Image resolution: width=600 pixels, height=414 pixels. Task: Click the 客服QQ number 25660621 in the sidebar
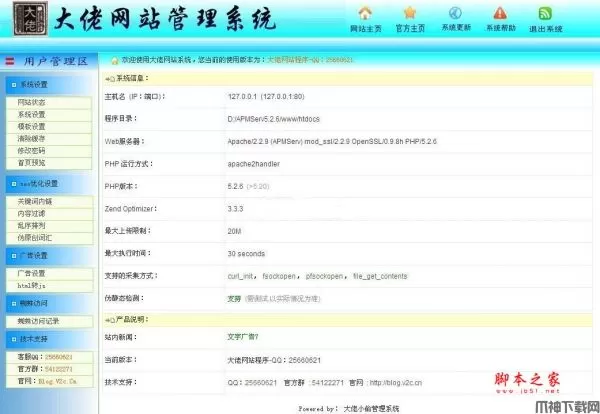[59, 357]
